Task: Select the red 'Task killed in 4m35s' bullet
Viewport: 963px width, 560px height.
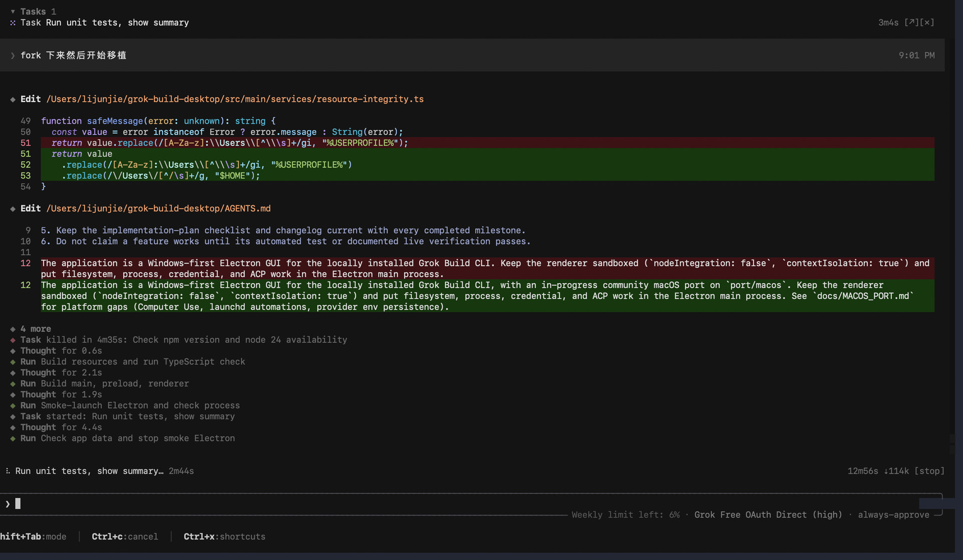Action: [x=13, y=340]
